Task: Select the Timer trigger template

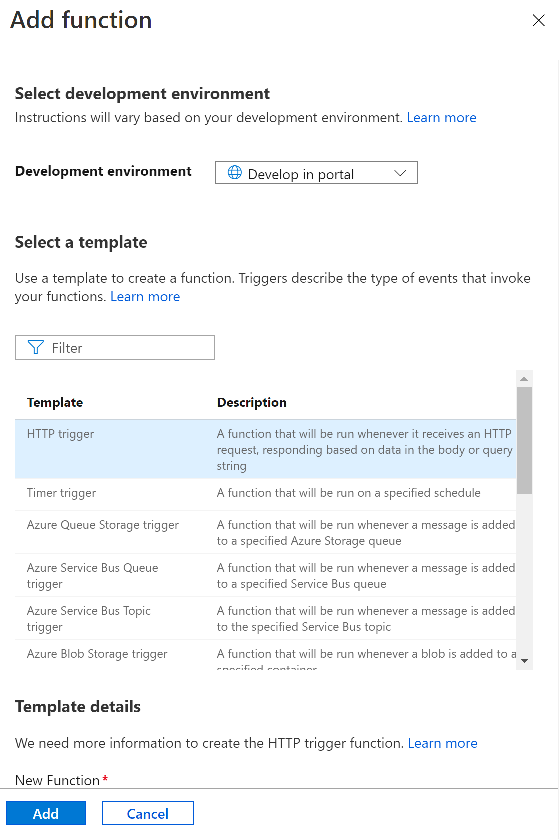Action: click(x=265, y=493)
